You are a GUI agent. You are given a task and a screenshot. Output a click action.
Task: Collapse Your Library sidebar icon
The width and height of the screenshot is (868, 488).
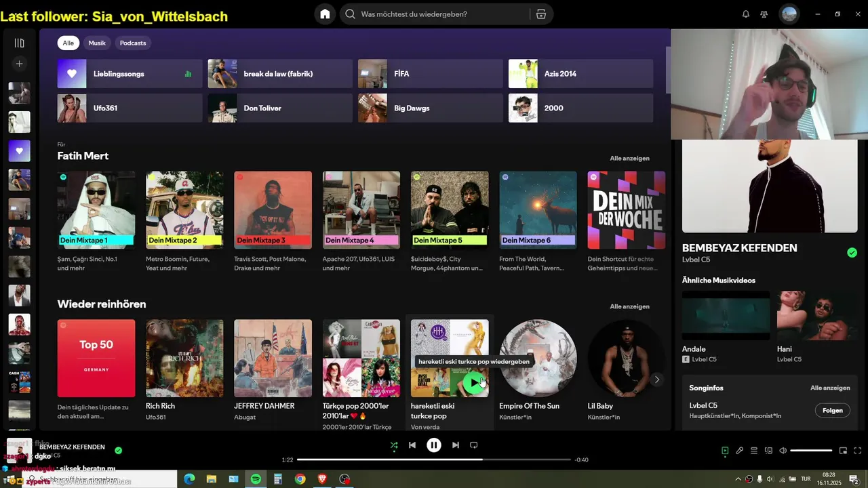[19, 43]
